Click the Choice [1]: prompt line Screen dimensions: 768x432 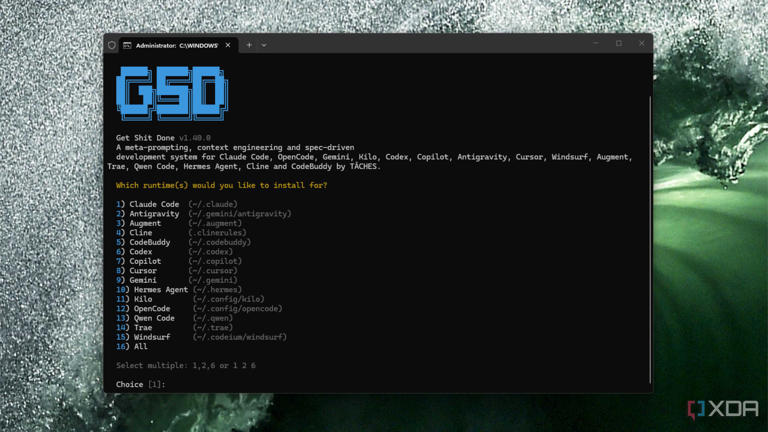pyautogui.click(x=141, y=384)
